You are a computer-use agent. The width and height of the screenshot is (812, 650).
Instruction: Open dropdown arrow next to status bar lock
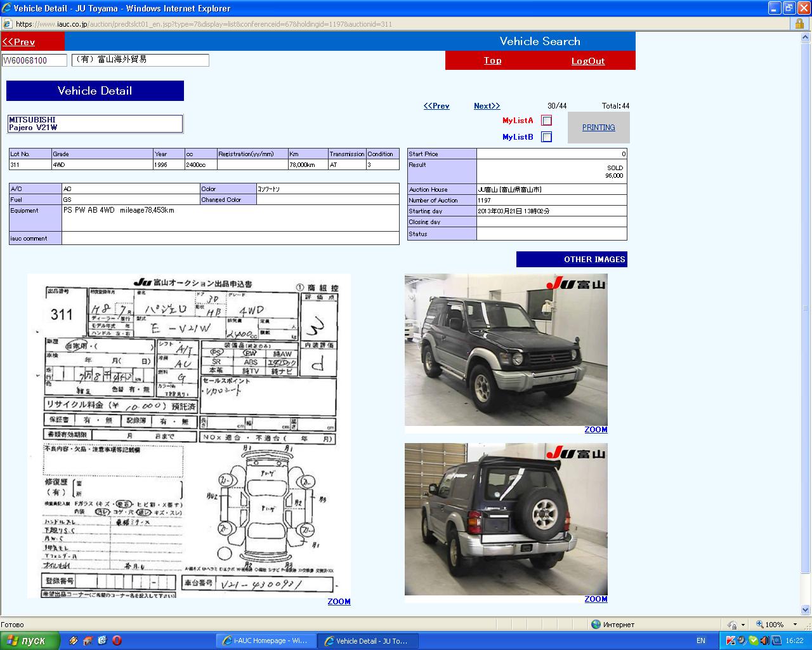tap(743, 625)
